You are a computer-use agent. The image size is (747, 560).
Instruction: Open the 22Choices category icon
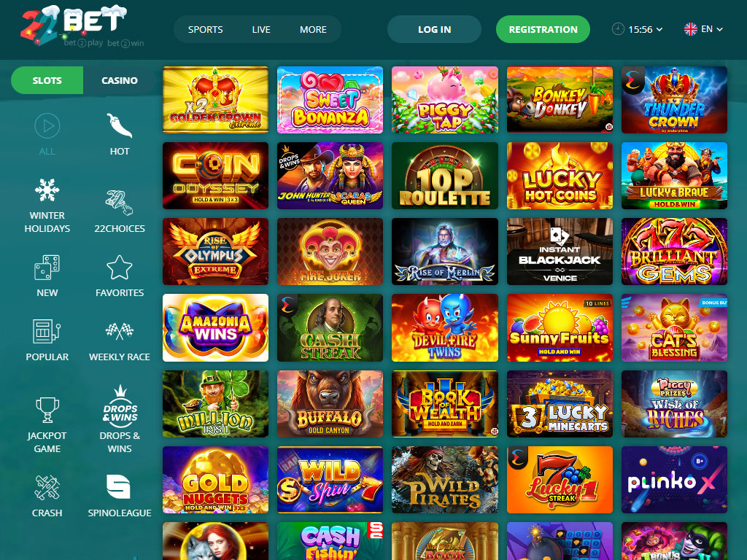pos(119,203)
